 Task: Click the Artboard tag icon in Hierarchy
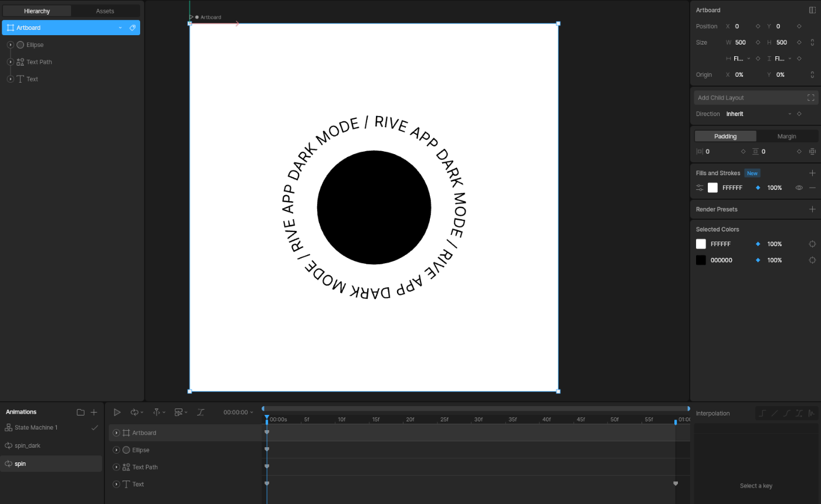click(x=133, y=28)
